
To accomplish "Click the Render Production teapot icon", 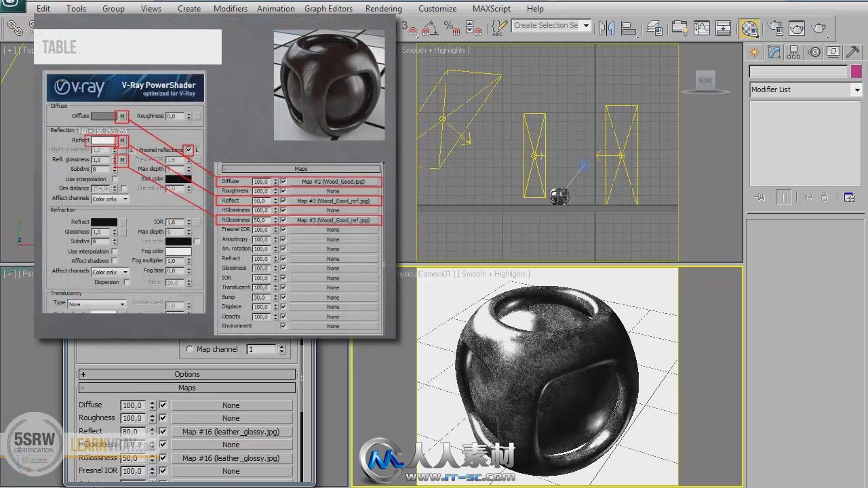I will coord(819,28).
